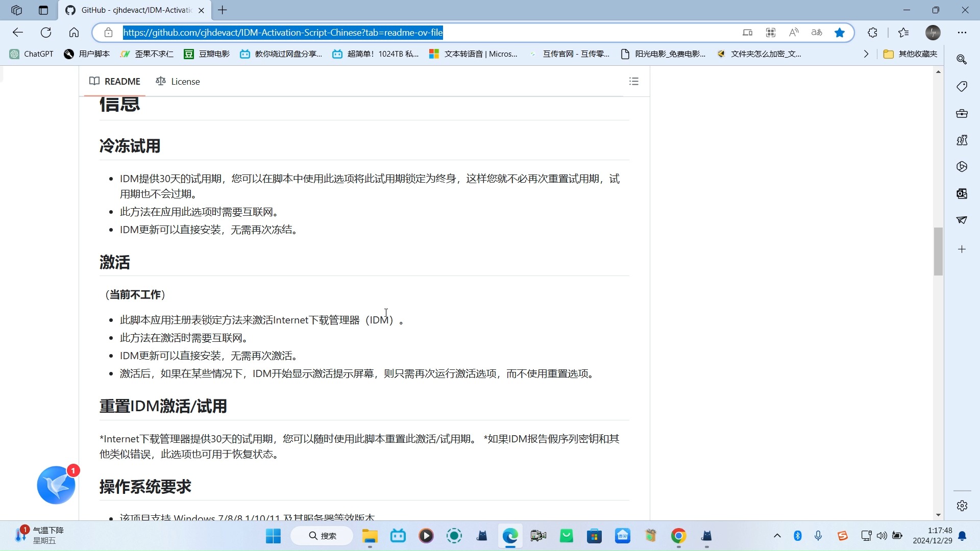Open weather widget 气温下降
Viewport: 980px width, 551px height.
(x=39, y=536)
